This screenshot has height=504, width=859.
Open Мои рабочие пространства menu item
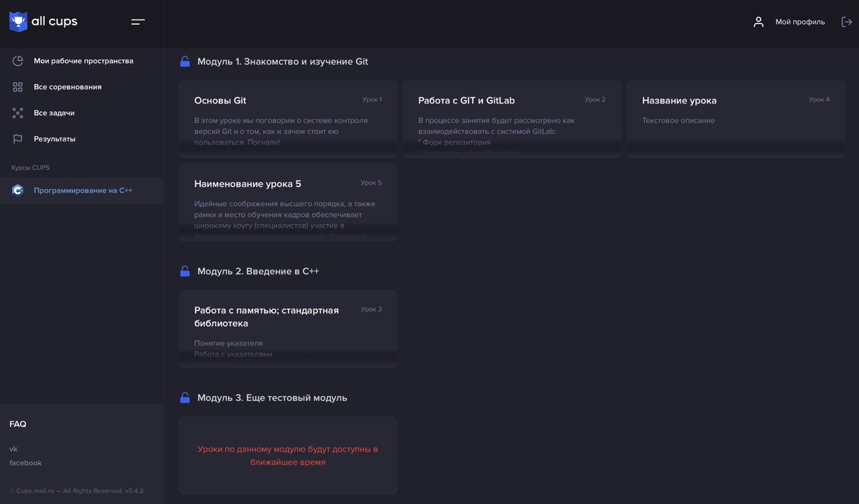coord(83,61)
